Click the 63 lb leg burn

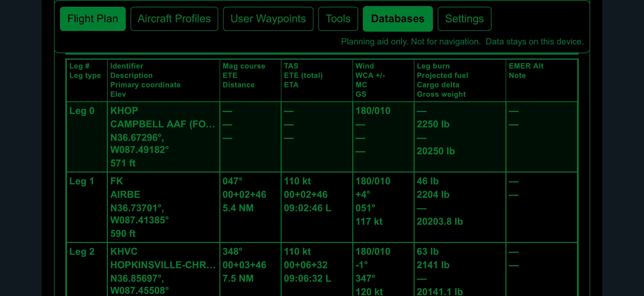(428, 251)
